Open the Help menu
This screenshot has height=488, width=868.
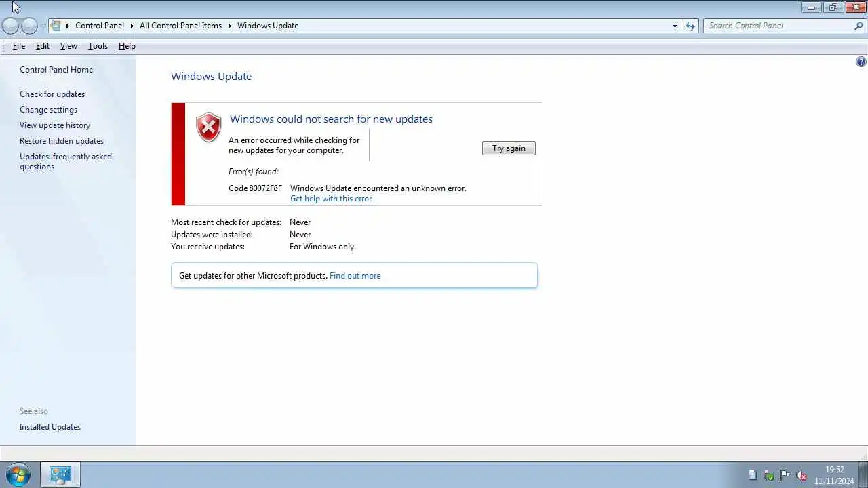[x=127, y=46]
